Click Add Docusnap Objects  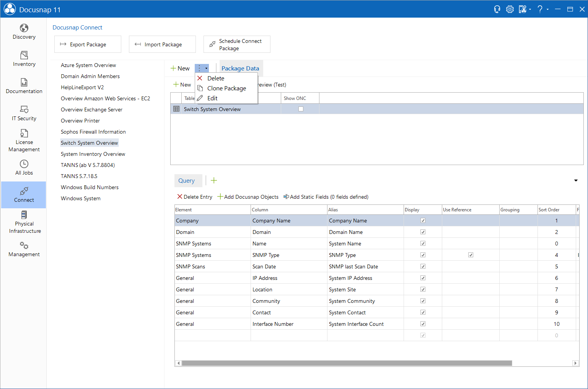tap(248, 197)
